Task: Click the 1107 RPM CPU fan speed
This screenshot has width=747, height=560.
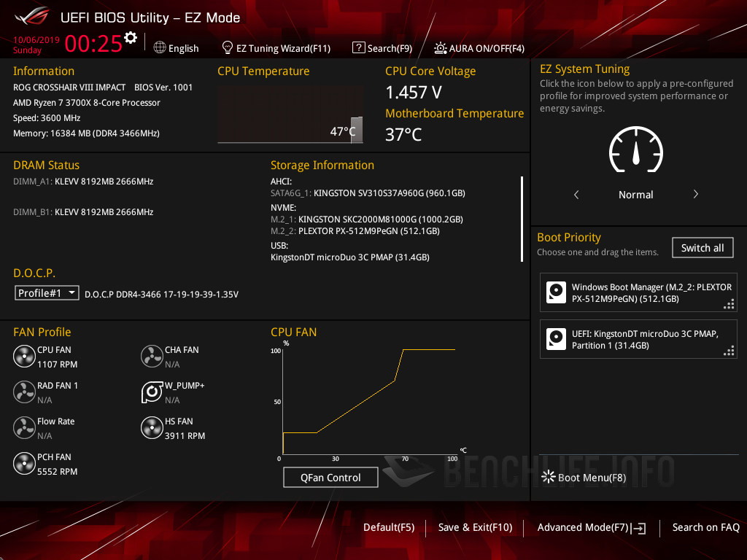Action: click(57, 365)
